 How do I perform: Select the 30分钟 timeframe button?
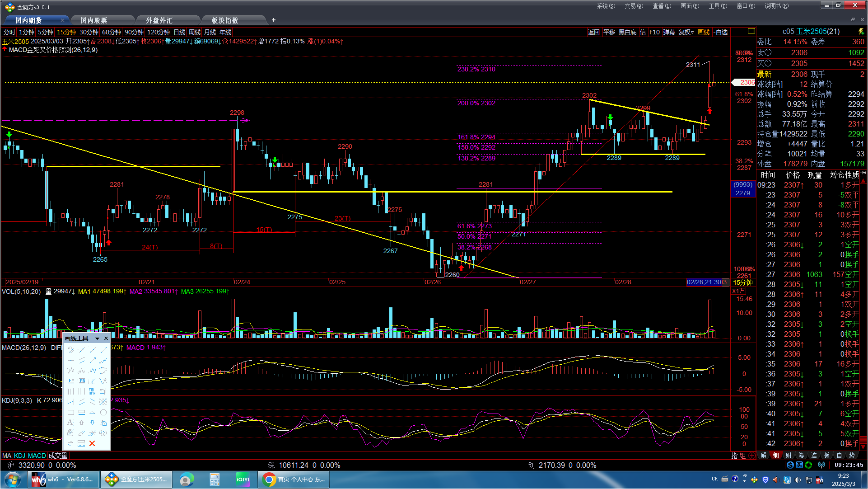[x=89, y=32]
